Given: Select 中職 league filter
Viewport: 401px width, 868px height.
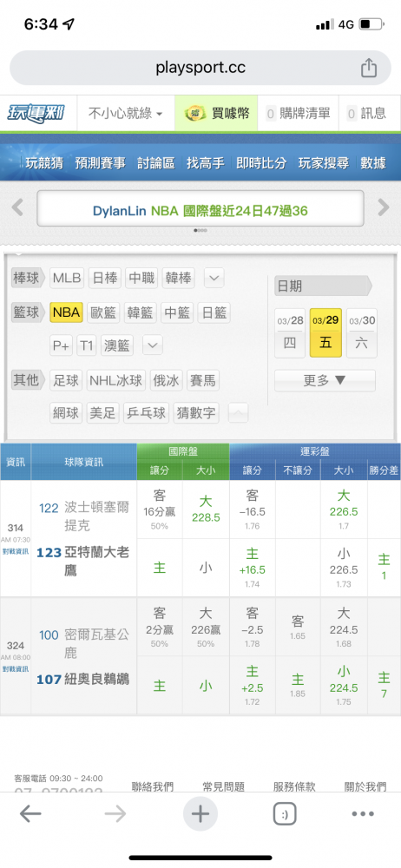Looking at the screenshot, I should point(141,278).
